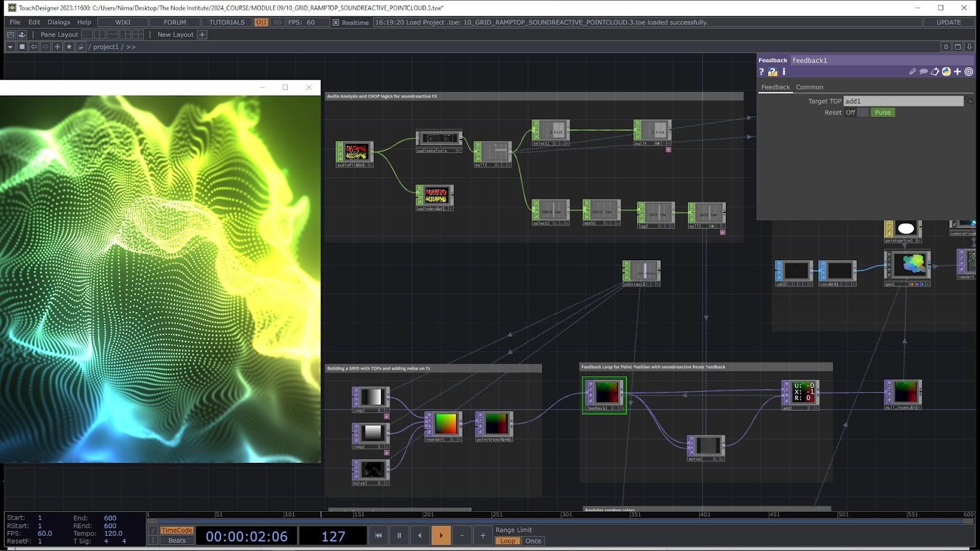This screenshot has height=551, width=980.
Task: Add a comment via the speech bubble icon
Action: 924,72
